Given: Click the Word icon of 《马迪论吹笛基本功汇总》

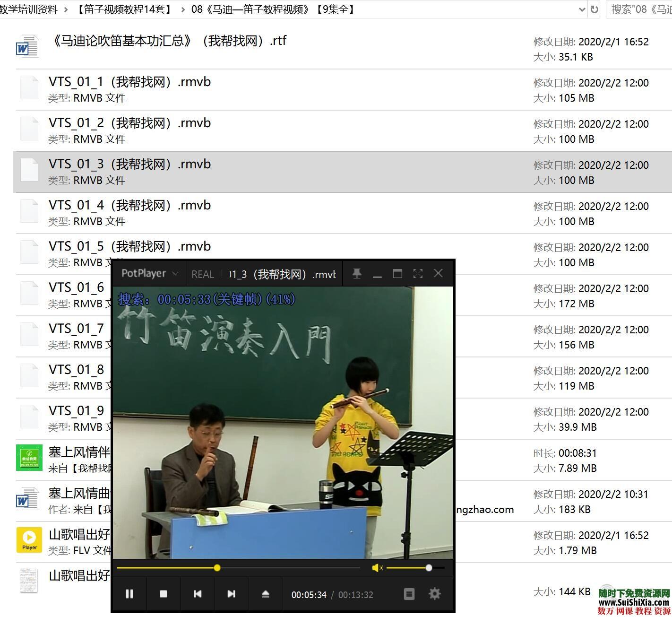Looking at the screenshot, I should point(27,46).
